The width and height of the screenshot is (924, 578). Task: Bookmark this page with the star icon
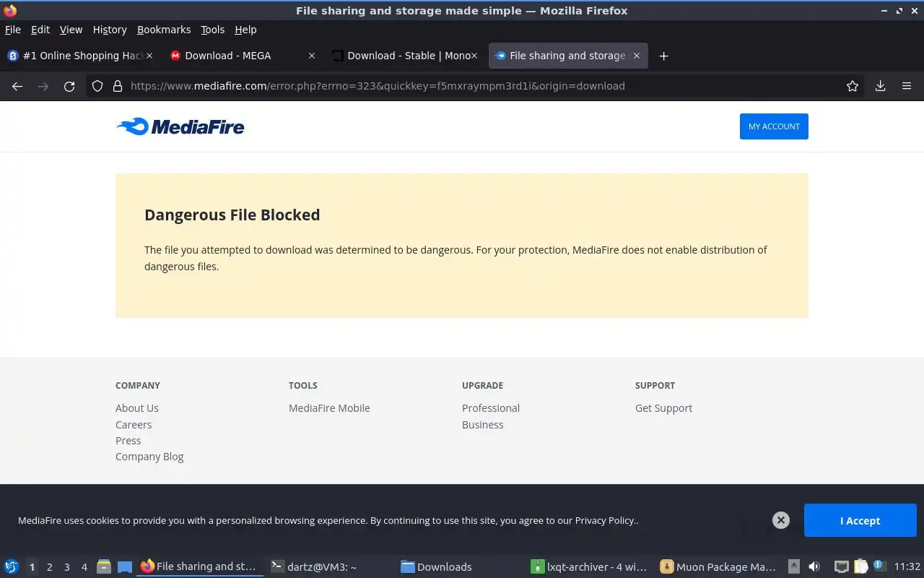pyautogui.click(x=853, y=86)
